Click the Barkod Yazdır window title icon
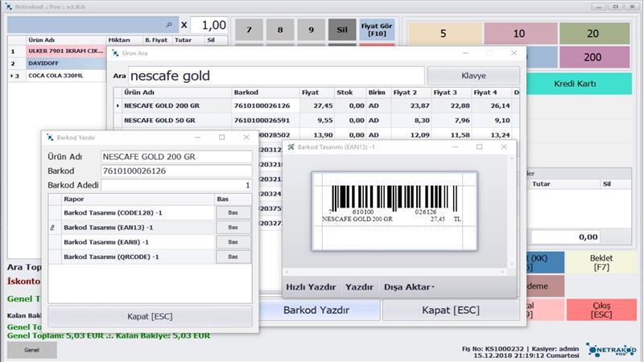The width and height of the screenshot is (644, 362). tap(50, 138)
